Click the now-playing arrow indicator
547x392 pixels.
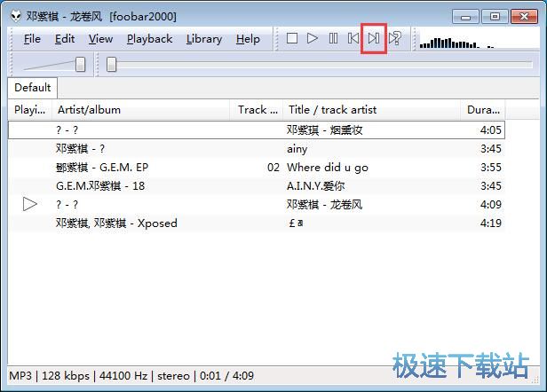click(29, 204)
